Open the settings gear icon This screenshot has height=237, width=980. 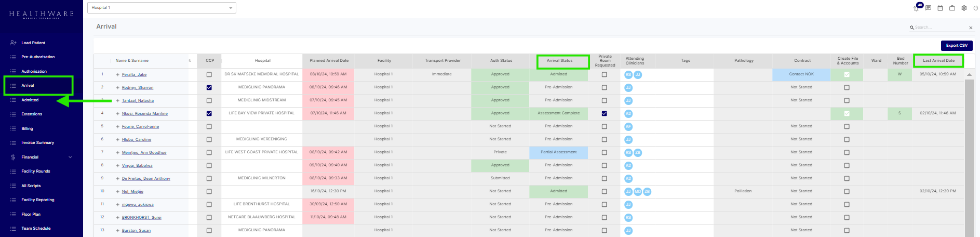coord(964,8)
